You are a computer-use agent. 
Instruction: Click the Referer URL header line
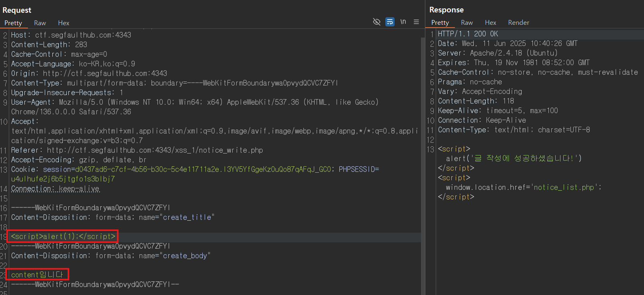click(x=137, y=150)
